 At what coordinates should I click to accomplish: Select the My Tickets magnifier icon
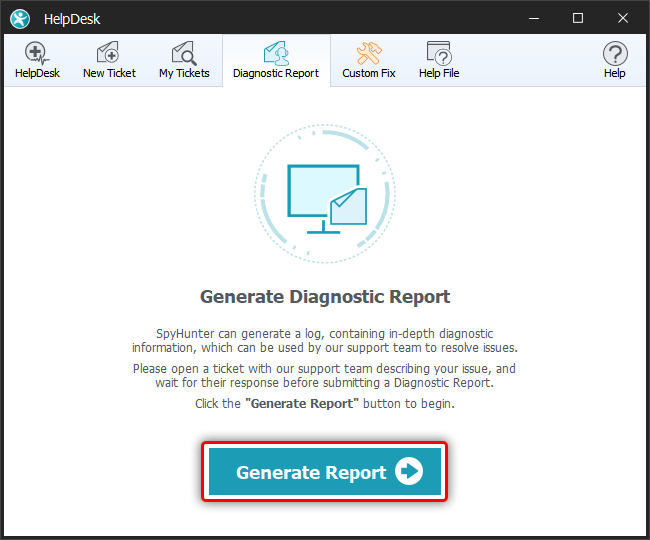(184, 54)
